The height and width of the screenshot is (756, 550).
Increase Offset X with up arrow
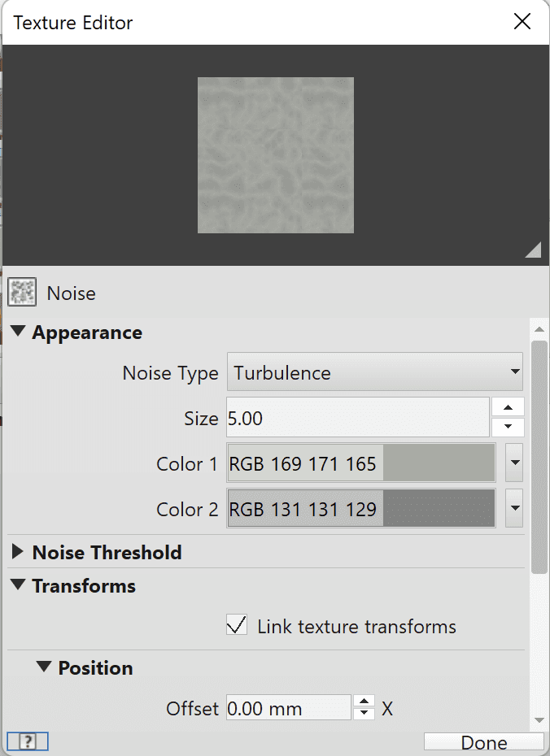point(364,702)
